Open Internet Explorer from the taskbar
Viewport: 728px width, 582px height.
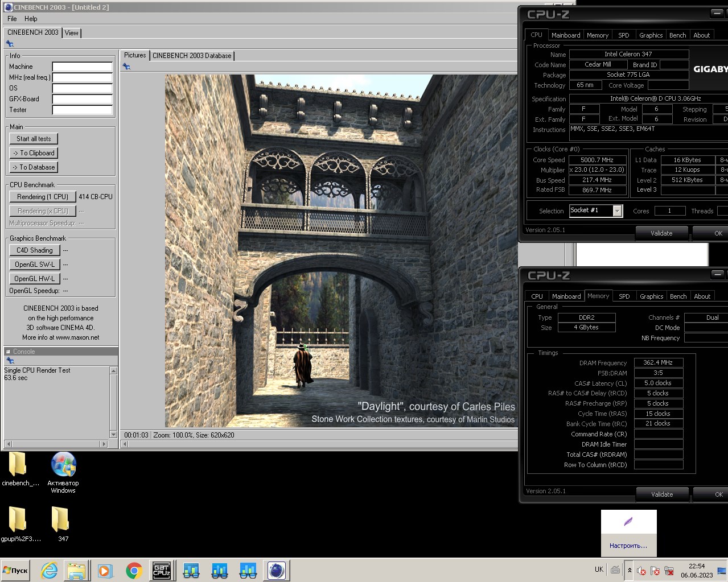pos(50,571)
